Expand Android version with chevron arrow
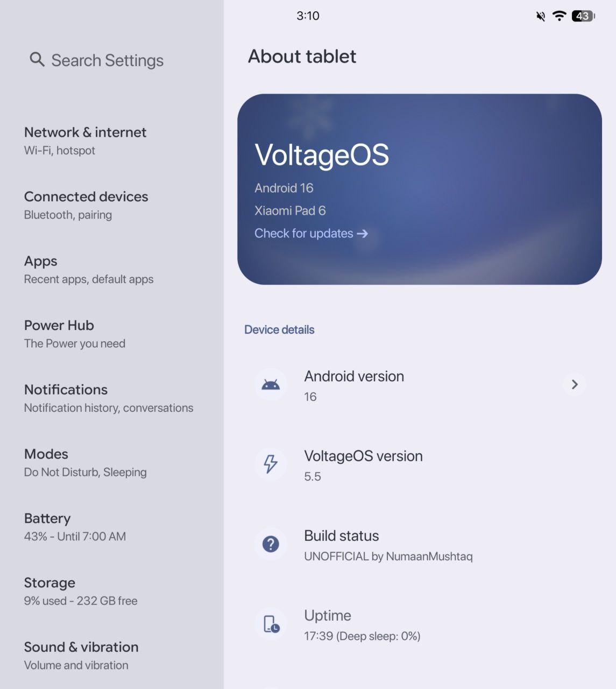Image resolution: width=616 pixels, height=689 pixels. pyautogui.click(x=574, y=384)
